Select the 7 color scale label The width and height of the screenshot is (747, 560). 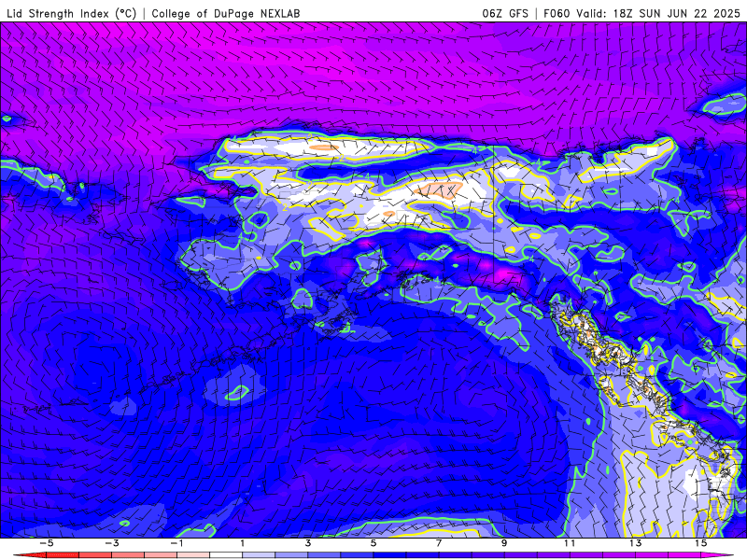click(439, 543)
